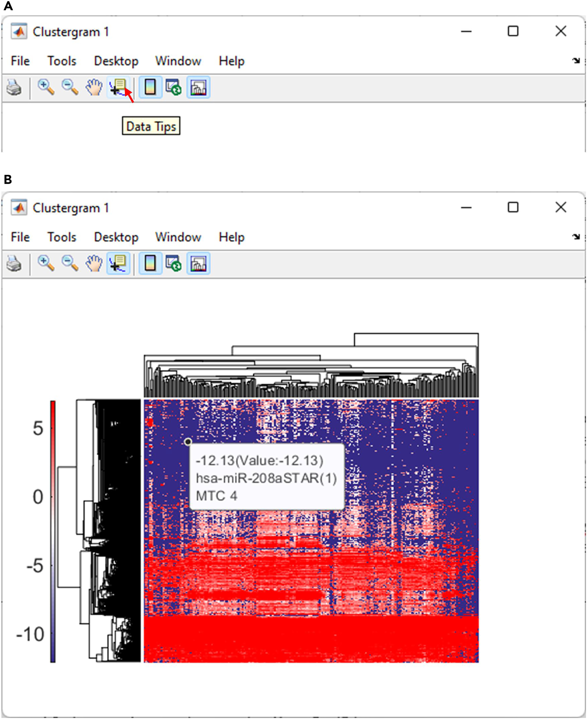Click the annotate icon with green circle in the heatmap window
This screenshot has height=719, width=588.
coord(173,263)
